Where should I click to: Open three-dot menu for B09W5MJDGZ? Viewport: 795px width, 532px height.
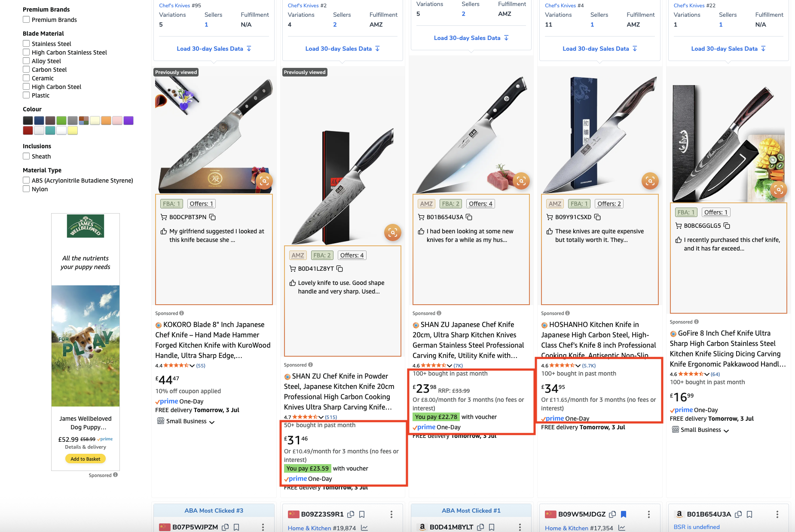tap(649, 514)
